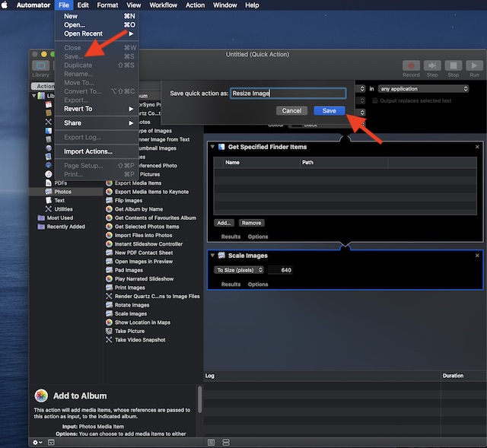Image resolution: width=487 pixels, height=448 pixels.
Task: Open the Recently Added folder
Action: point(66,227)
